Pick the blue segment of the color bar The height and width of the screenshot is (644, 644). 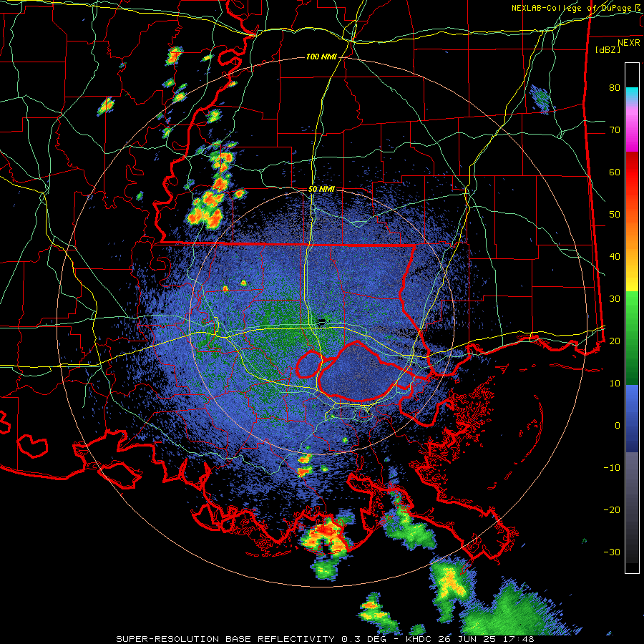tap(632, 418)
